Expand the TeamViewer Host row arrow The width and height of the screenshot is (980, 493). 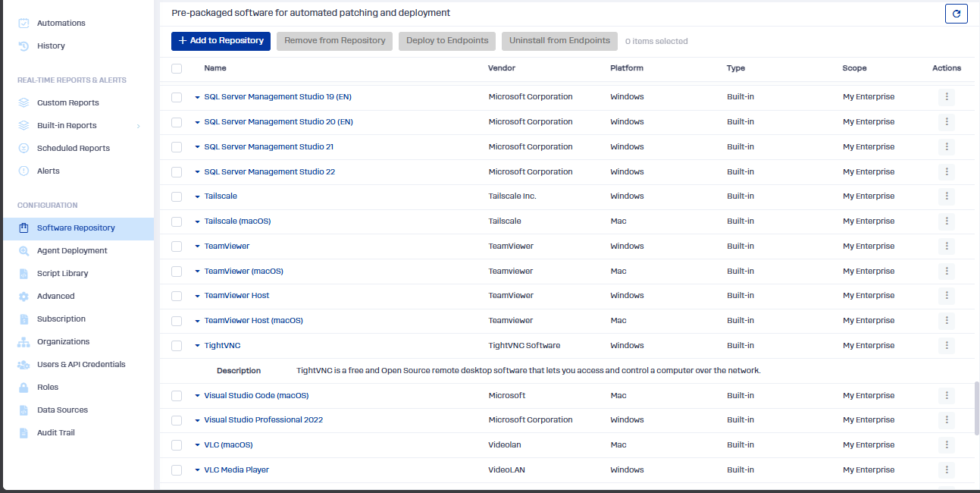click(198, 296)
